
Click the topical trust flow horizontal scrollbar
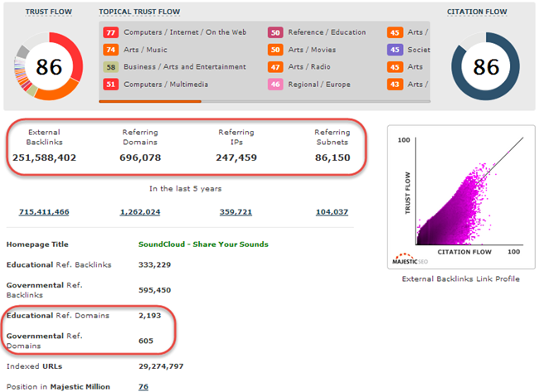(x=265, y=101)
